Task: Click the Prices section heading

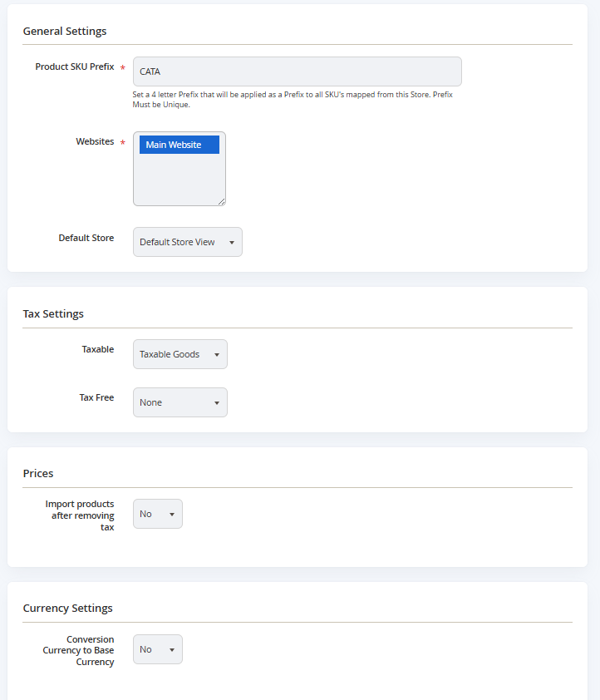Action: pos(38,473)
